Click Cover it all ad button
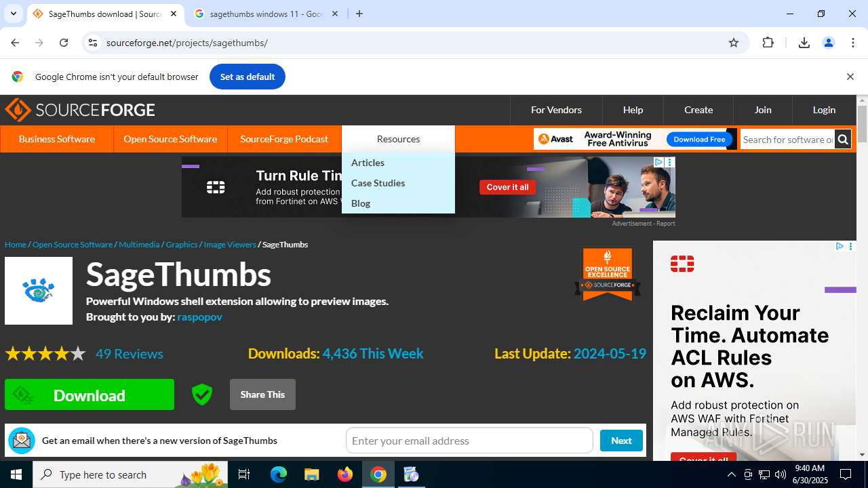The height and width of the screenshot is (488, 868). 507,187
